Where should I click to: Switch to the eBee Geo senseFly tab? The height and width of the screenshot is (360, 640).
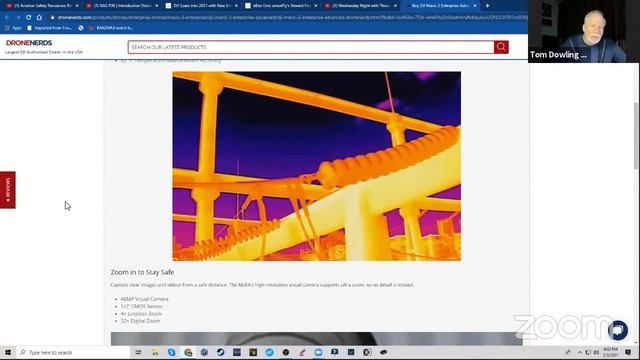[282, 6]
